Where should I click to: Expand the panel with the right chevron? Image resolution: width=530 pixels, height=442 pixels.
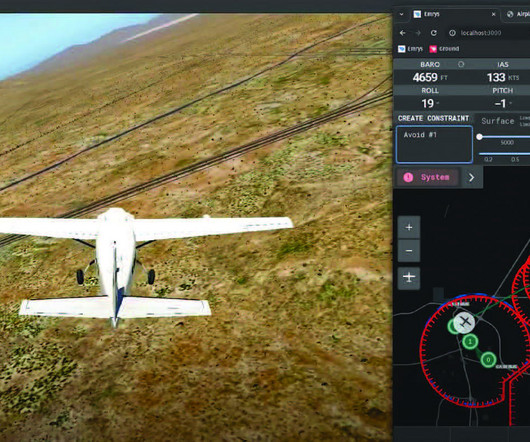point(472,177)
